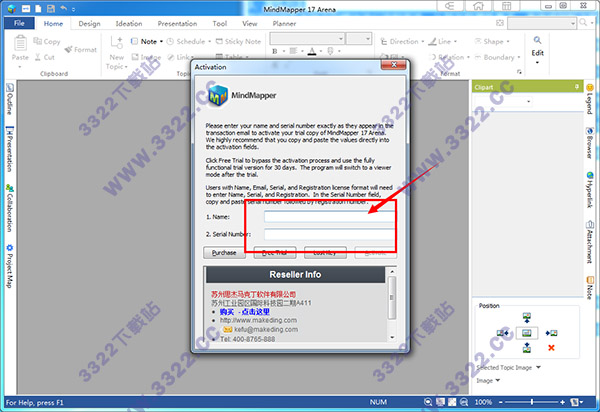Viewport: 600px width, 412px height.
Task: Click zoom in plus on status bar
Action: coord(562,402)
